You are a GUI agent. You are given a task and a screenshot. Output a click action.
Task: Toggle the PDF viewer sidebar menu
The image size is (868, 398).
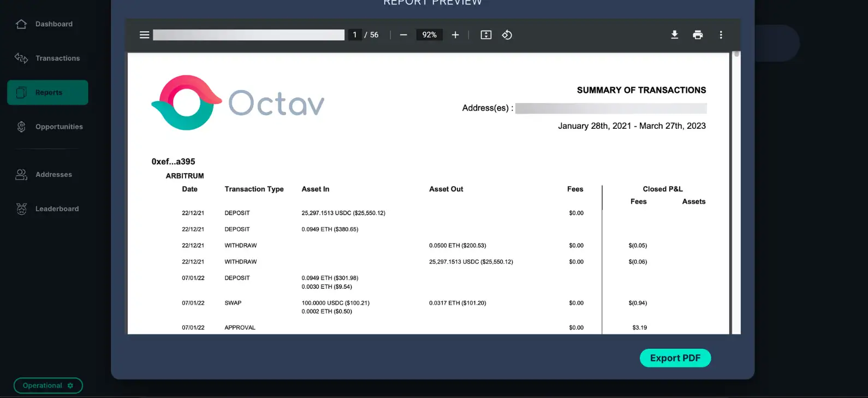(x=144, y=35)
